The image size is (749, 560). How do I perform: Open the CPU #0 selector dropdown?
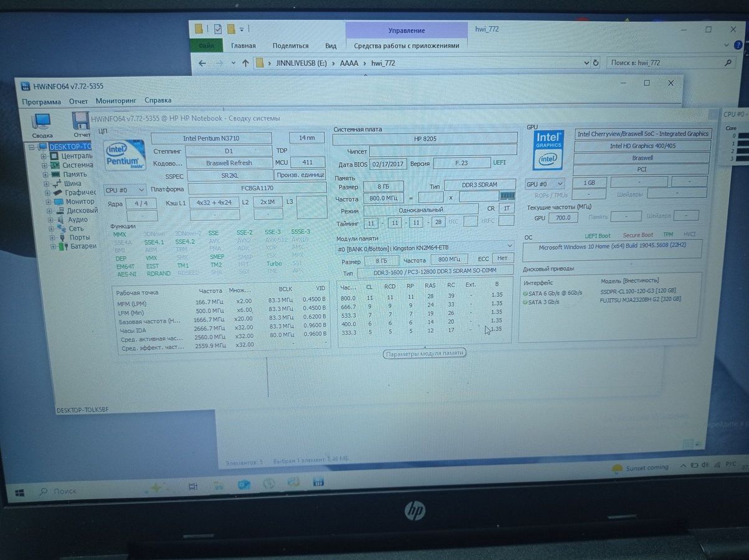point(125,190)
